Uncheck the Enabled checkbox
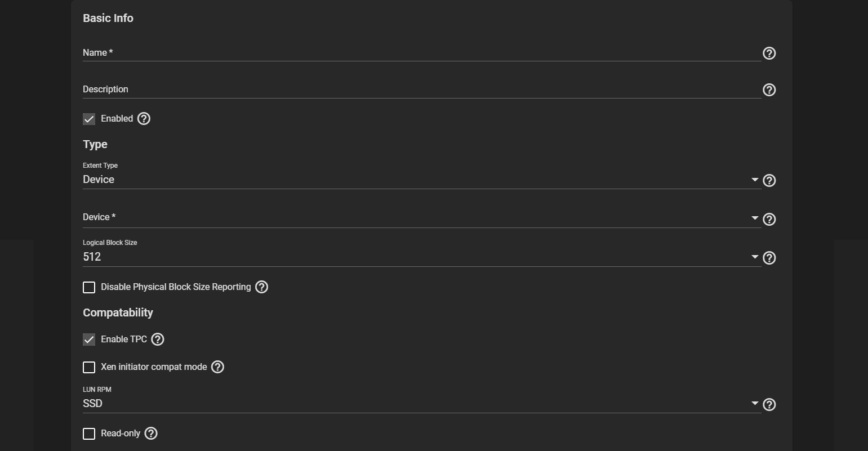This screenshot has height=451, width=868. pos(89,119)
